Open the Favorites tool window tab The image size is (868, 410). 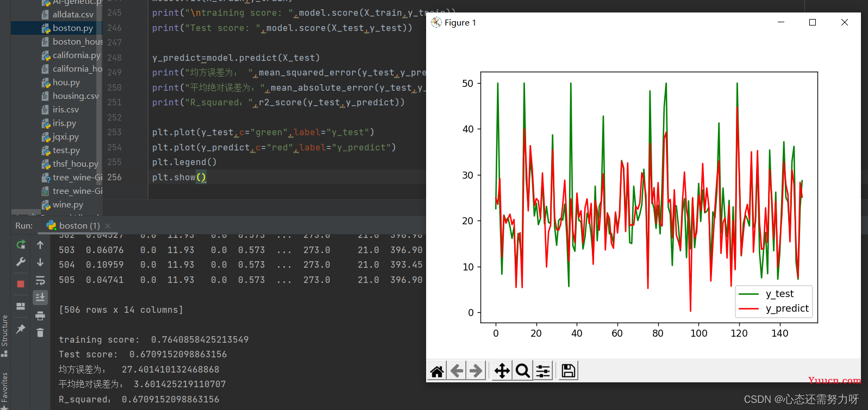point(4,390)
